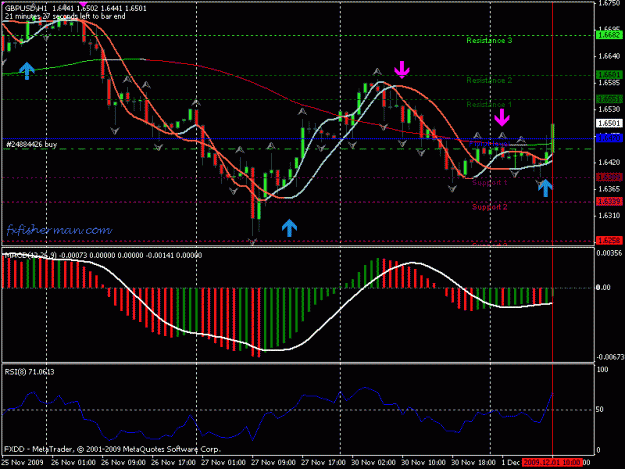Click the RSI scale value 100

pos(603,369)
